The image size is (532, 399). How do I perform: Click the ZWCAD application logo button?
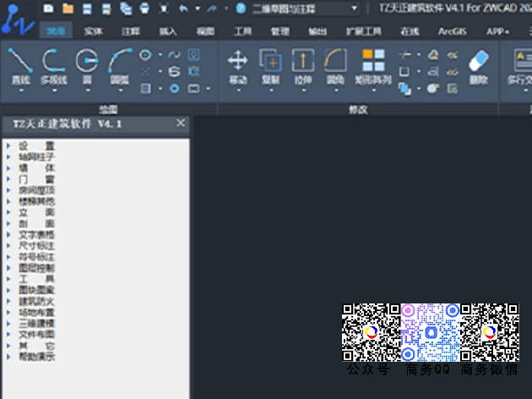point(18,19)
